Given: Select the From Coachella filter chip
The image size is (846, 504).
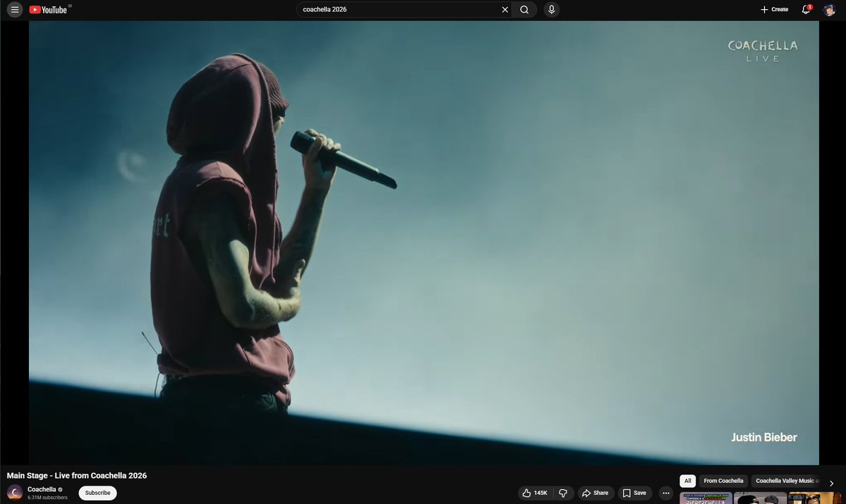Looking at the screenshot, I should pyautogui.click(x=723, y=481).
